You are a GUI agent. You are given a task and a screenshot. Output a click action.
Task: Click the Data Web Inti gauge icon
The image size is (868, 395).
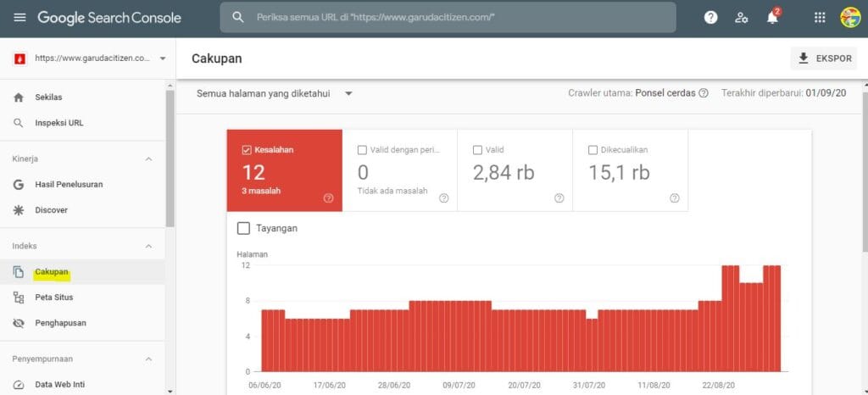point(19,385)
